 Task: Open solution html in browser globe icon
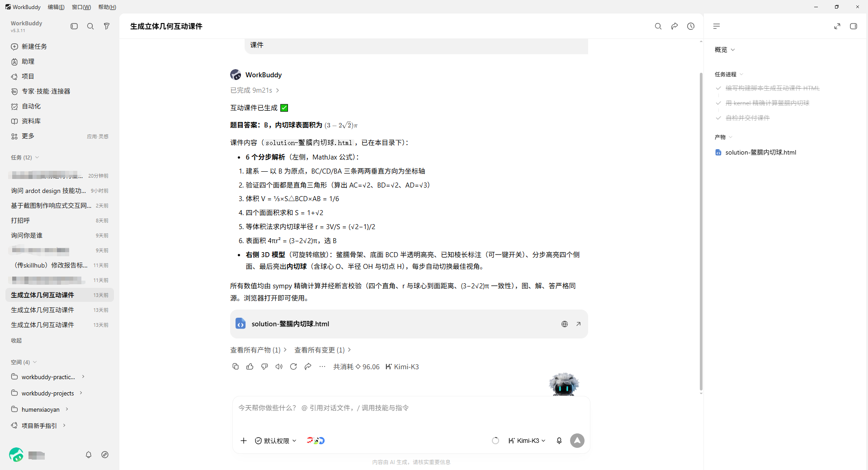565,324
